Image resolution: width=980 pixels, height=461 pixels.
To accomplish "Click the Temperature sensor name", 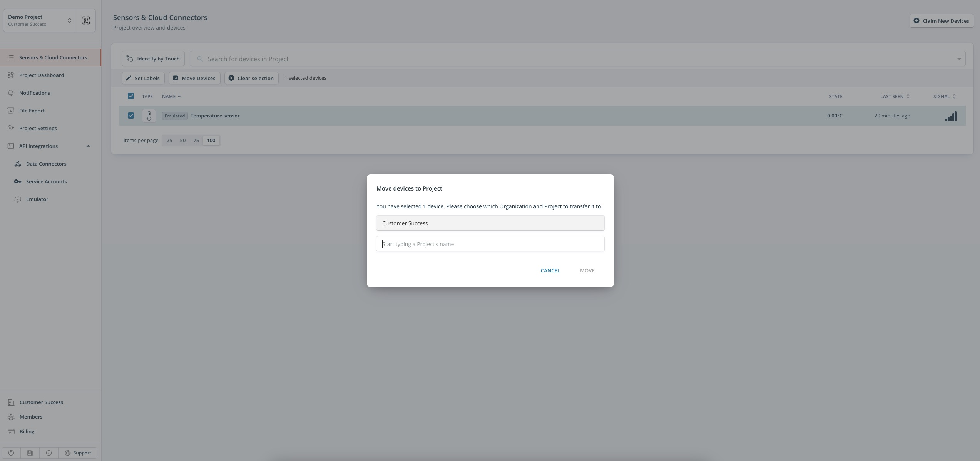I will [x=215, y=116].
